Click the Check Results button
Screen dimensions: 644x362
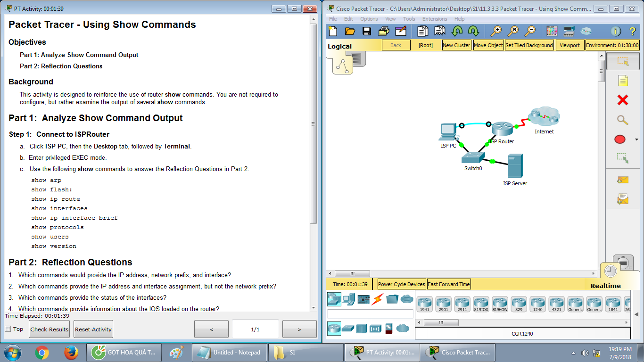pos(49,329)
